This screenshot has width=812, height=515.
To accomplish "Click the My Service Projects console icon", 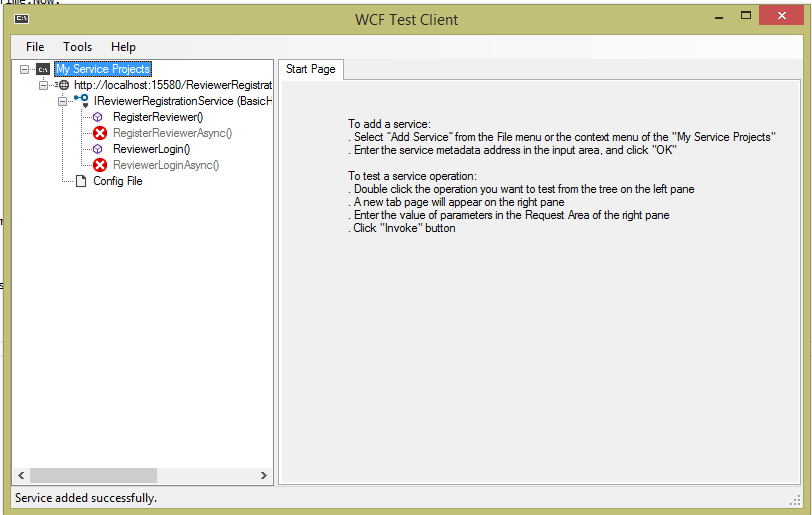I will point(43,69).
